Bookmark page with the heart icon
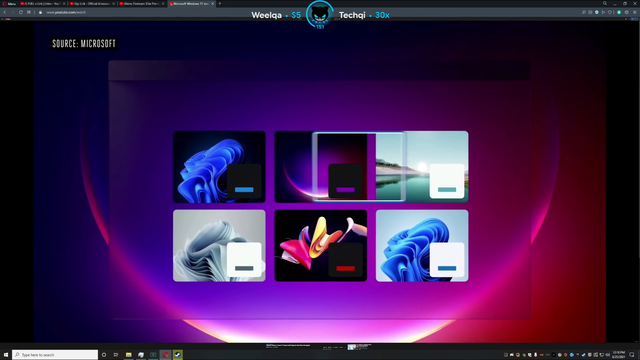The height and width of the screenshot is (360, 640). tap(610, 12)
